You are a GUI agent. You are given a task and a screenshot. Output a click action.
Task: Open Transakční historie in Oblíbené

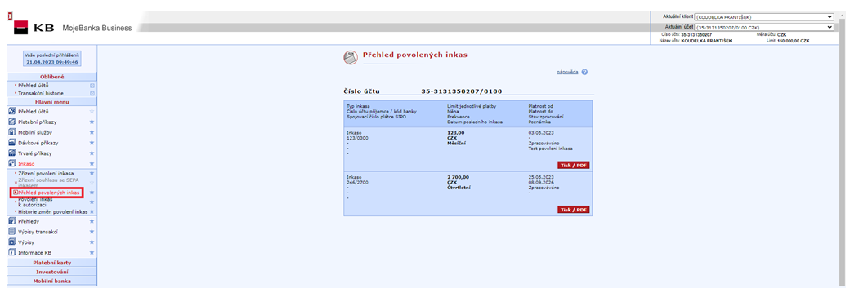tap(41, 93)
